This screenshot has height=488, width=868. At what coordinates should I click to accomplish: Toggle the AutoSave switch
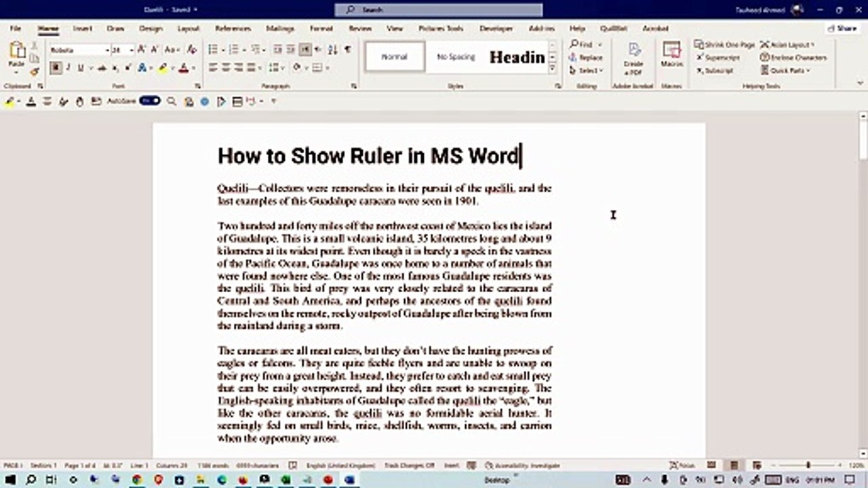click(150, 101)
